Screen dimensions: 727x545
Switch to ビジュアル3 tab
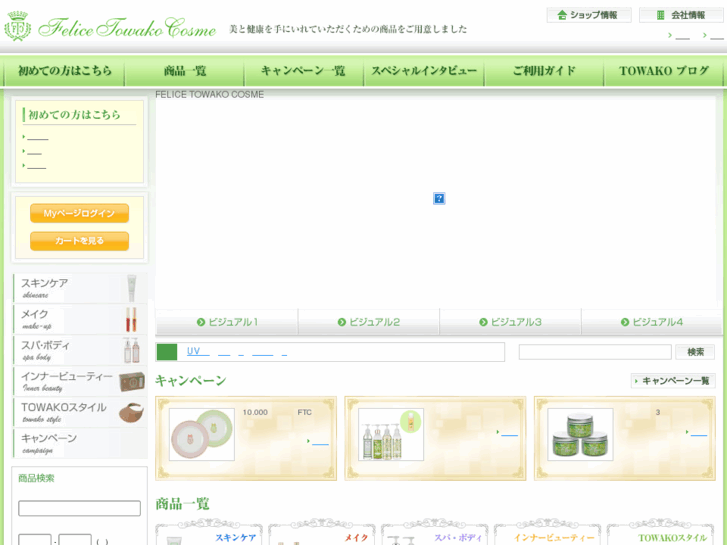[510, 322]
